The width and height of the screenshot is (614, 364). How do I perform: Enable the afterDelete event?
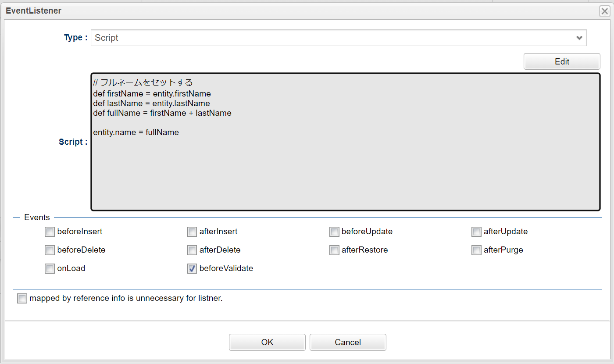tap(192, 250)
